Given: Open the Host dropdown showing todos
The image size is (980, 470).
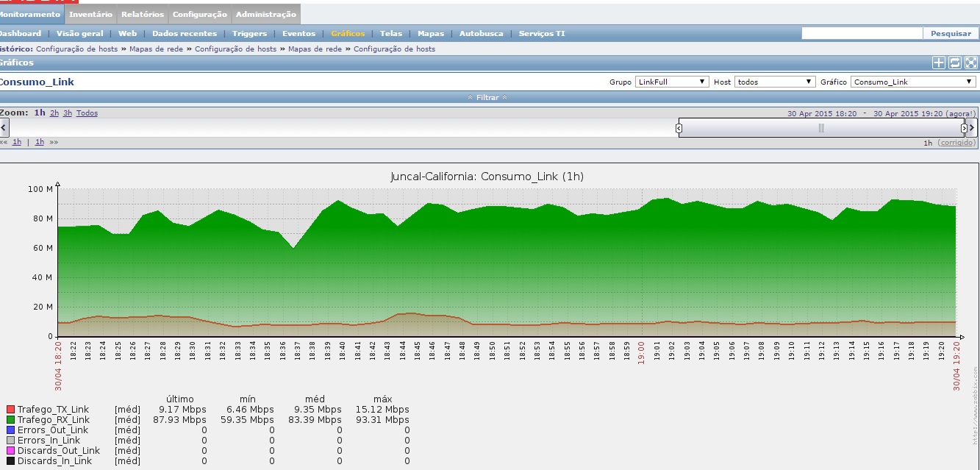Looking at the screenshot, I should tap(775, 82).
